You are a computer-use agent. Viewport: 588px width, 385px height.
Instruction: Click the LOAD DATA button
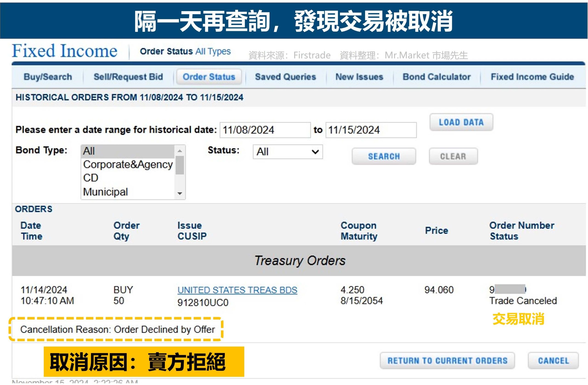coord(461,122)
